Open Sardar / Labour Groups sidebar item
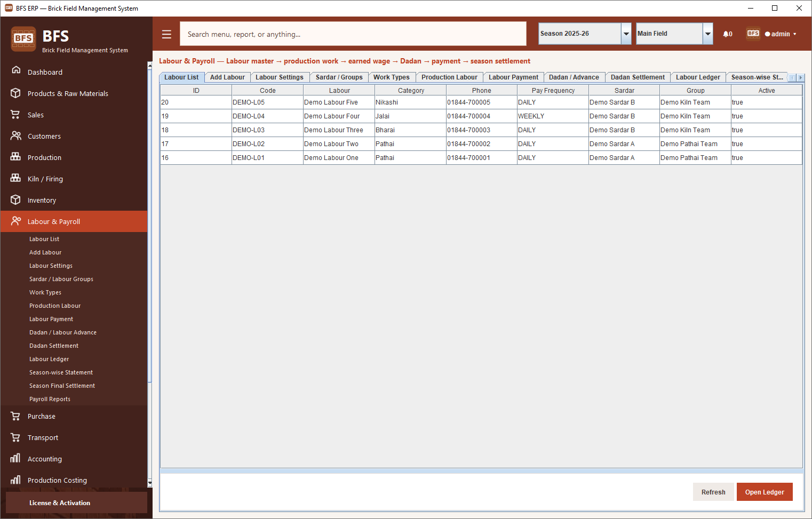This screenshot has width=812, height=519. pos(61,279)
